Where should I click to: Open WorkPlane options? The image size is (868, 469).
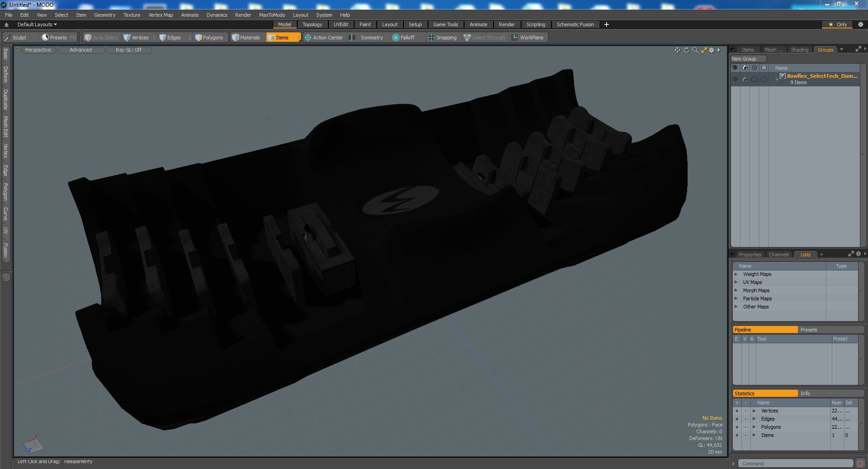[x=528, y=38]
